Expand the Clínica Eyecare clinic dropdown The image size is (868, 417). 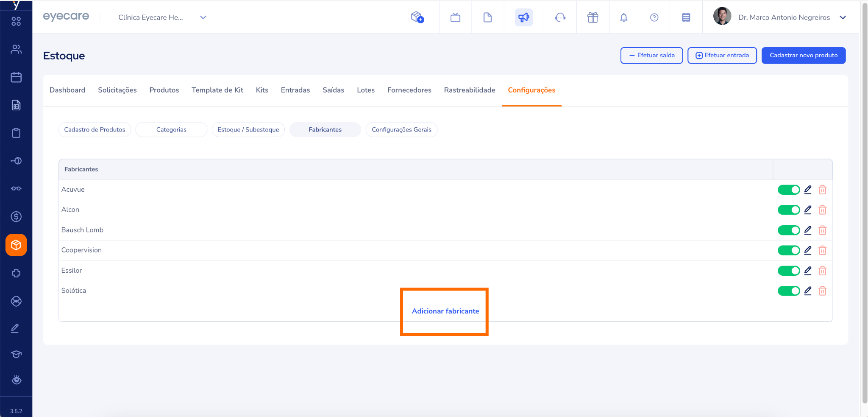pyautogui.click(x=203, y=17)
